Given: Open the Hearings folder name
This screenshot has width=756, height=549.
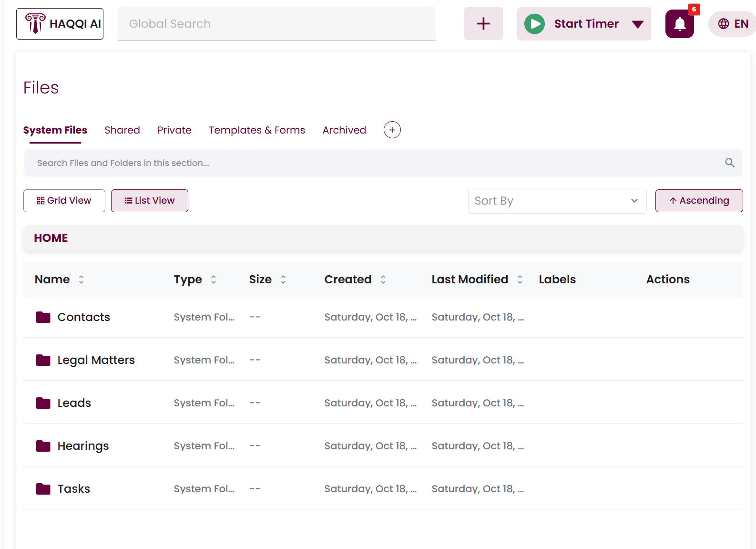Looking at the screenshot, I should (x=83, y=446).
